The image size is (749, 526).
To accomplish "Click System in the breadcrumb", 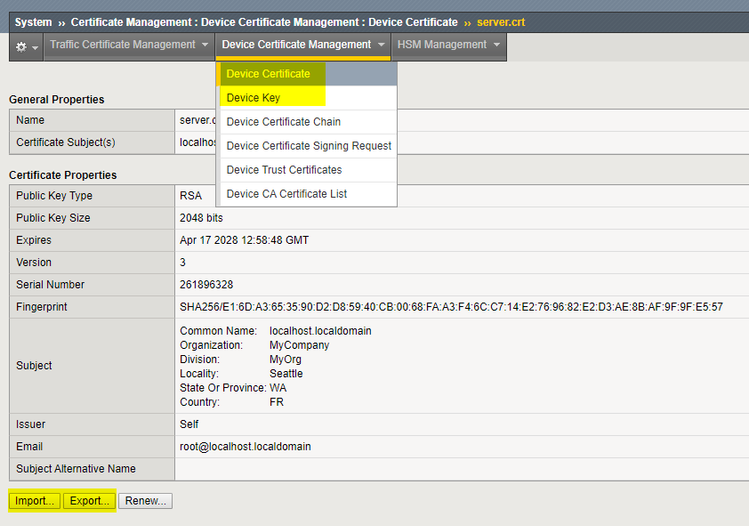I will coord(33,22).
